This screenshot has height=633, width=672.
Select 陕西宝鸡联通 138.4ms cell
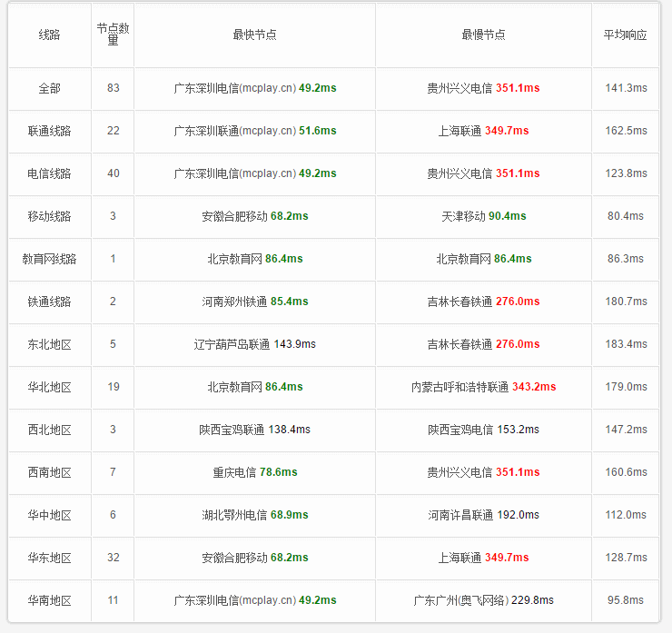[254, 430]
